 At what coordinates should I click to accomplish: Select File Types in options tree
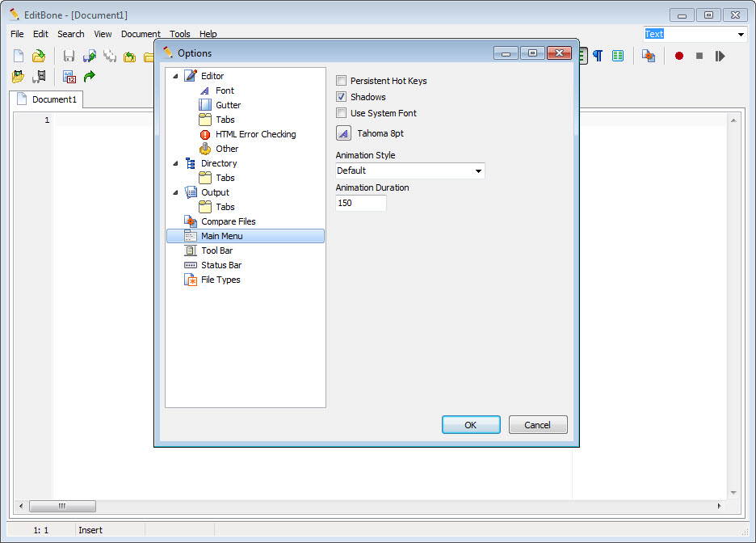point(220,280)
